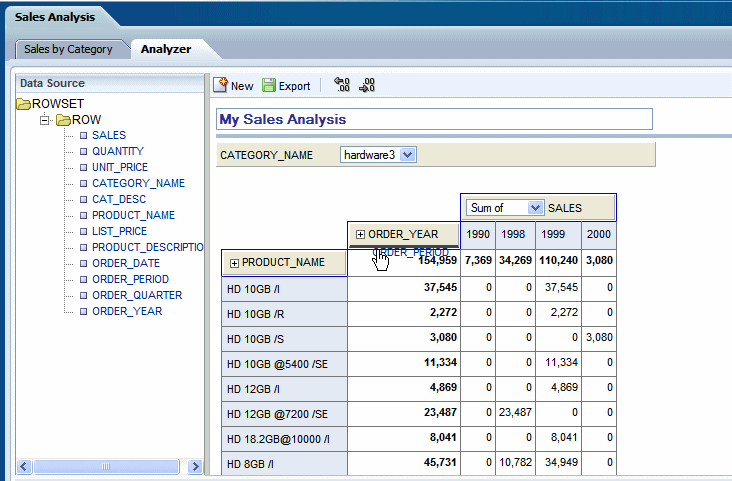
Task: Click the New analysis icon
Action: pyautogui.click(x=222, y=86)
